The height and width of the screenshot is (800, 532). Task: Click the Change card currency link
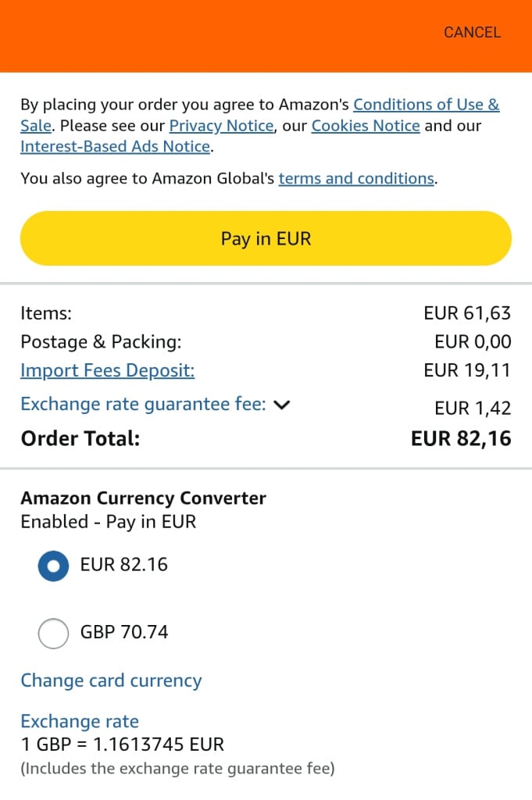pyautogui.click(x=111, y=680)
